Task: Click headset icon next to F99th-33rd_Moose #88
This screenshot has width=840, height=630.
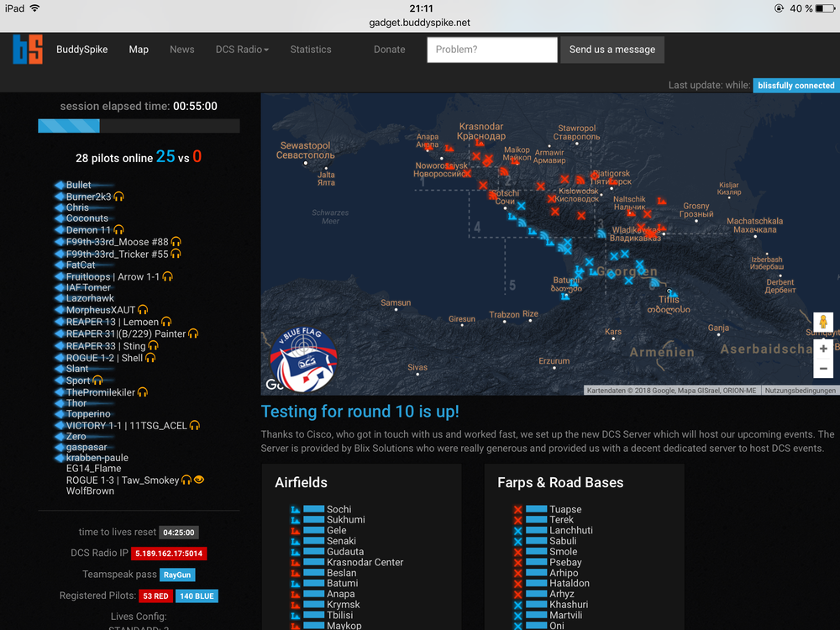Action: click(x=176, y=242)
